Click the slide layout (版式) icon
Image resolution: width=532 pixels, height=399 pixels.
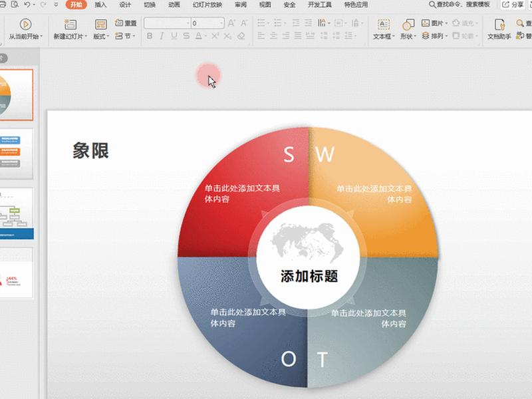coord(101,25)
